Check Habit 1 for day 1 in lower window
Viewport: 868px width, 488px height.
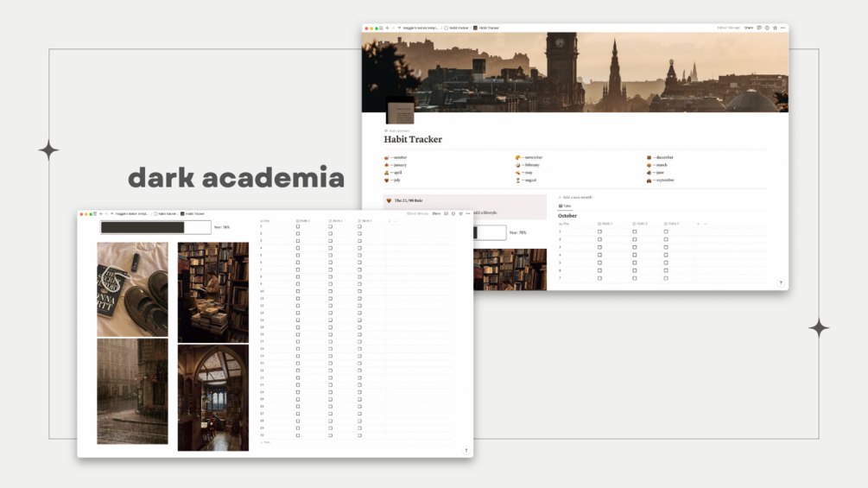[x=298, y=226]
